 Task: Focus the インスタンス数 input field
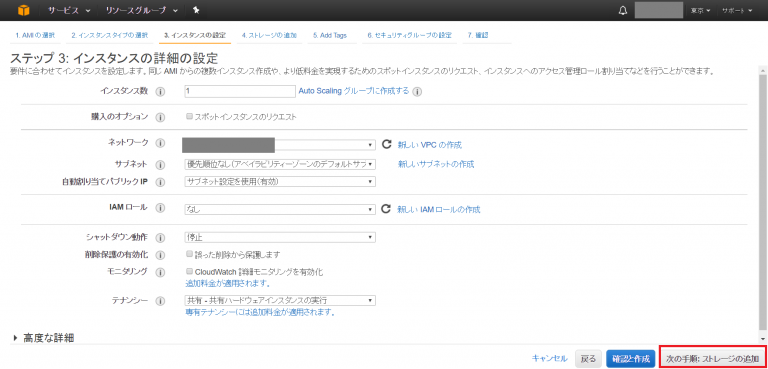(x=240, y=91)
